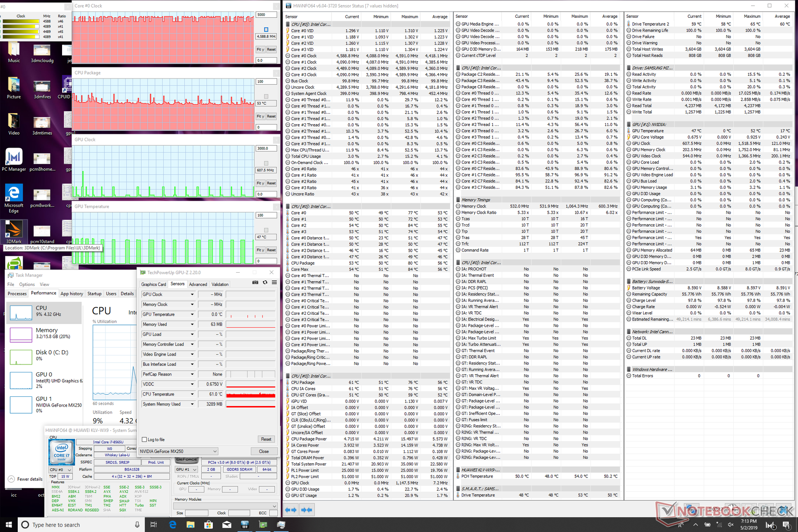Click the GPU-Z refresh icon
Viewport: 798px width, 532px height.
coord(265,282)
